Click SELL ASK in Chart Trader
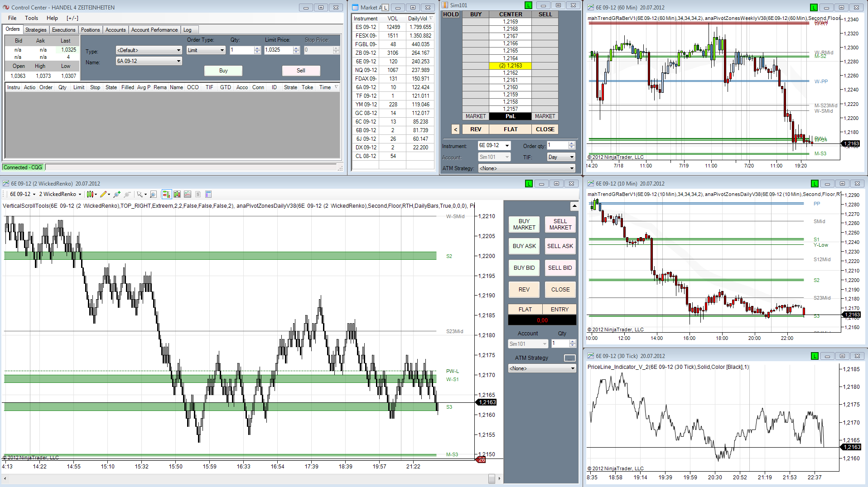 click(560, 246)
